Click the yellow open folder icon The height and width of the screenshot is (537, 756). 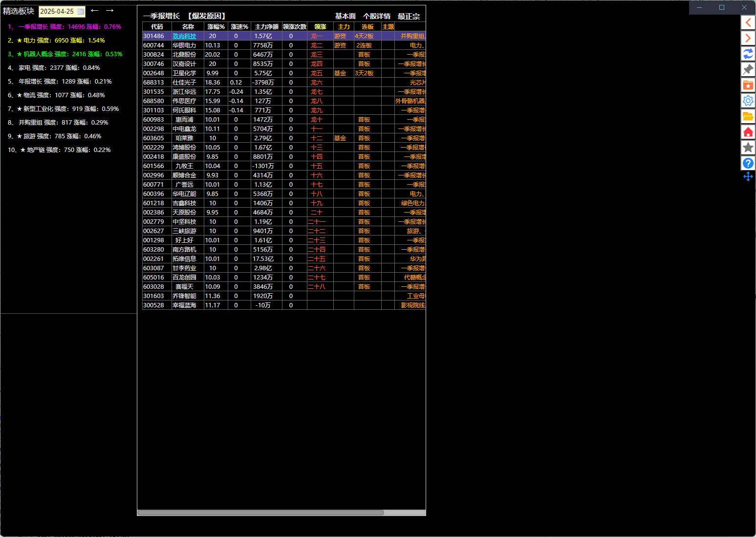[748, 116]
